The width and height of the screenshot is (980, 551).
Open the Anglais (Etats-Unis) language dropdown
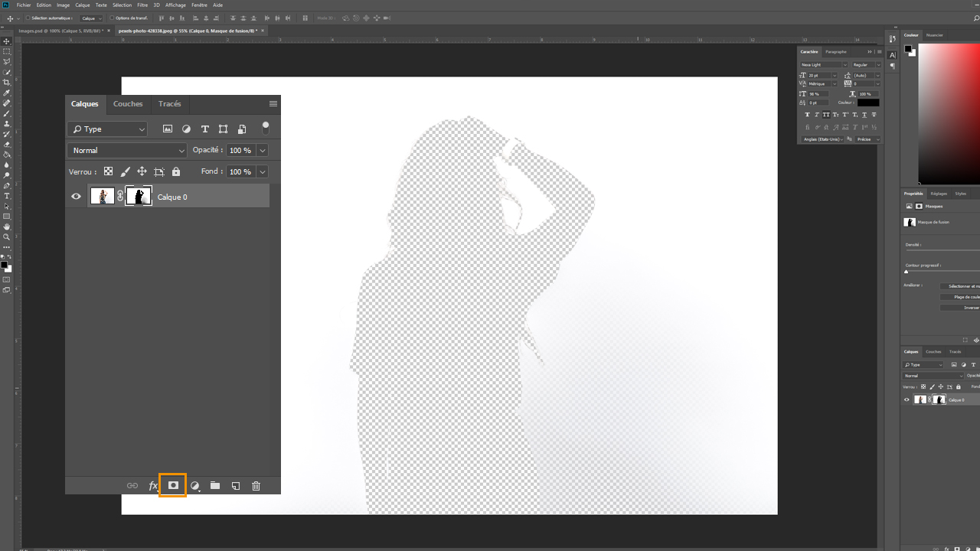(x=823, y=139)
